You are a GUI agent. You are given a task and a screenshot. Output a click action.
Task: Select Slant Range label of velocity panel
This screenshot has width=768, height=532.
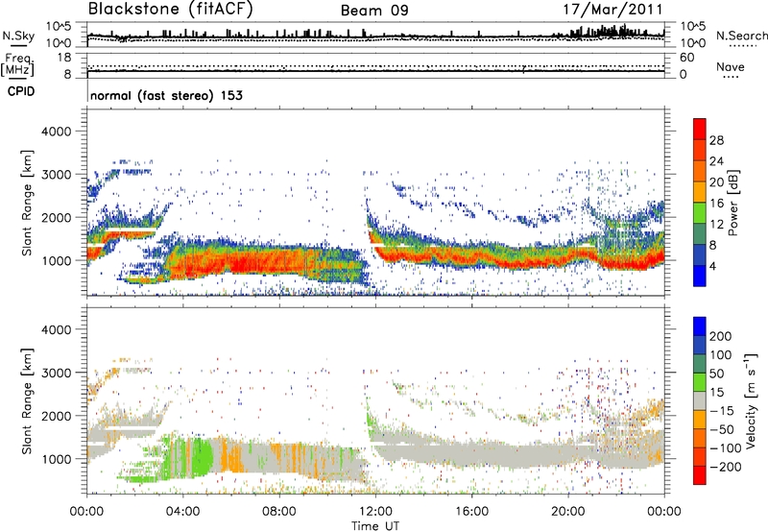[27, 400]
